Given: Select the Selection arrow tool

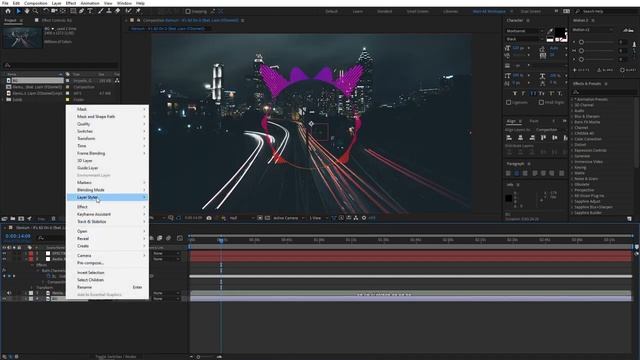Looking at the screenshot, I should [18, 11].
